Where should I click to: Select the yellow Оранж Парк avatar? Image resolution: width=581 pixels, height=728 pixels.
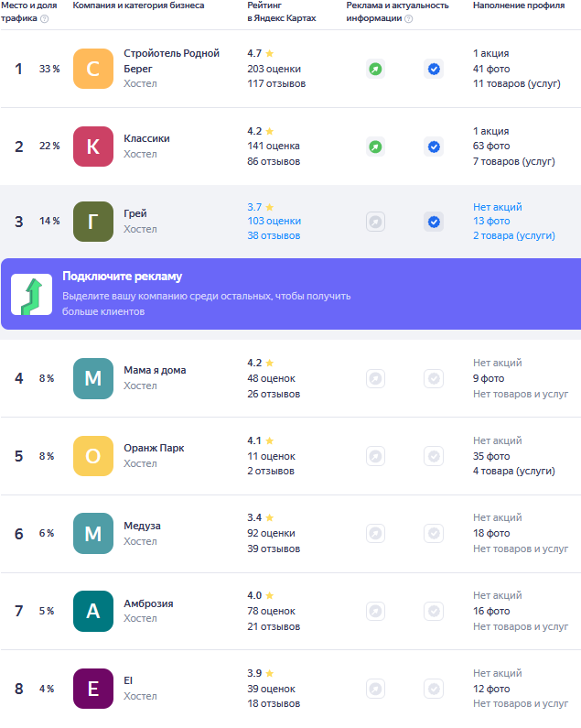click(93, 456)
